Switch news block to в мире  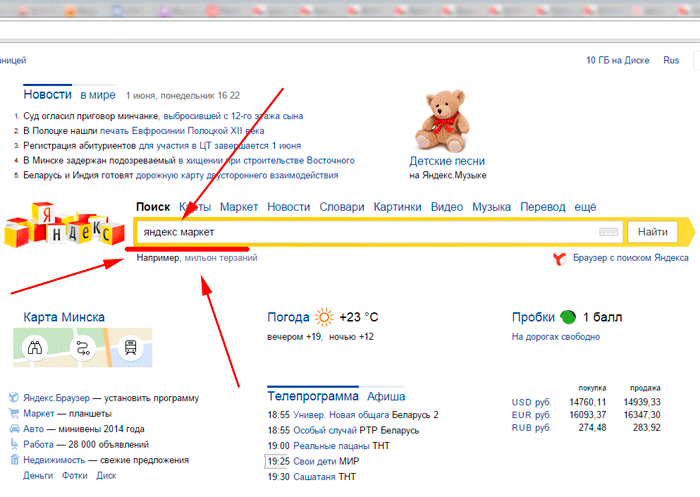(x=98, y=95)
